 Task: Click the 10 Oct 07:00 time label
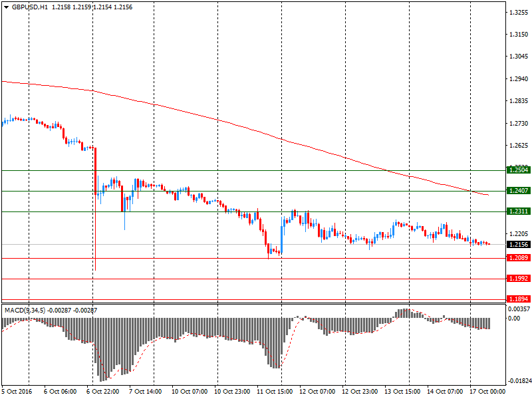190,392
